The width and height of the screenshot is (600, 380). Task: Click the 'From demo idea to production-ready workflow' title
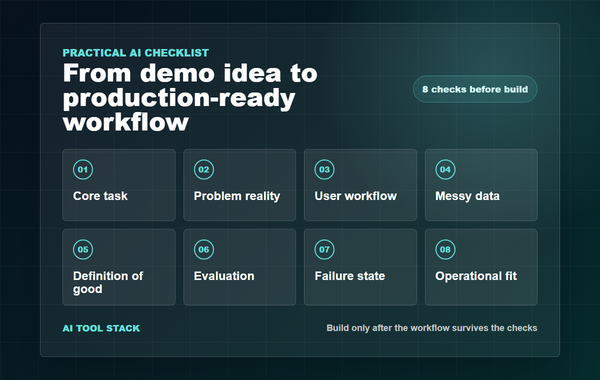click(190, 98)
